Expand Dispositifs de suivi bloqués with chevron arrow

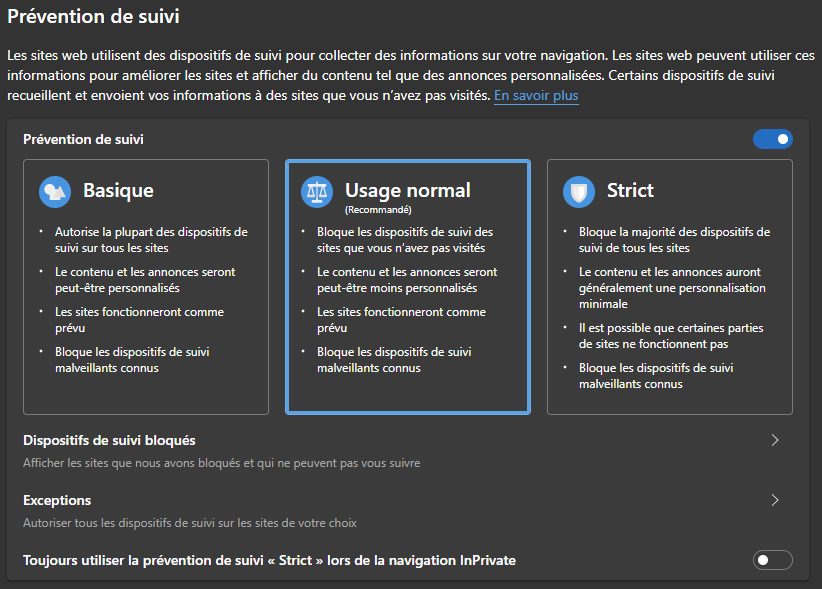pyautogui.click(x=775, y=440)
